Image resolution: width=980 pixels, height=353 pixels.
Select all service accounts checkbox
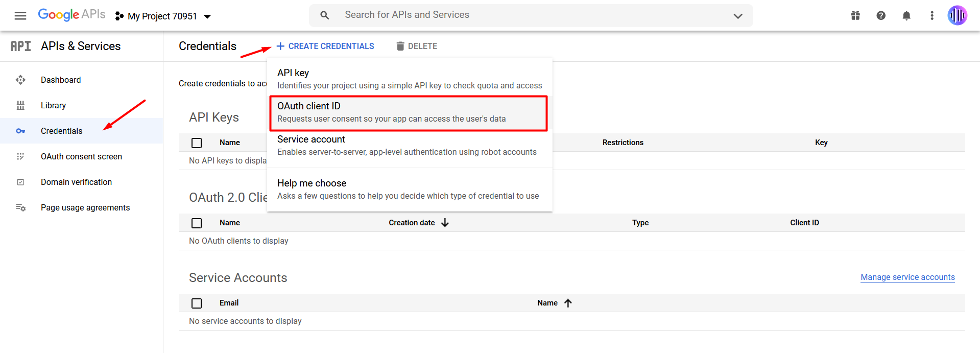tap(197, 303)
